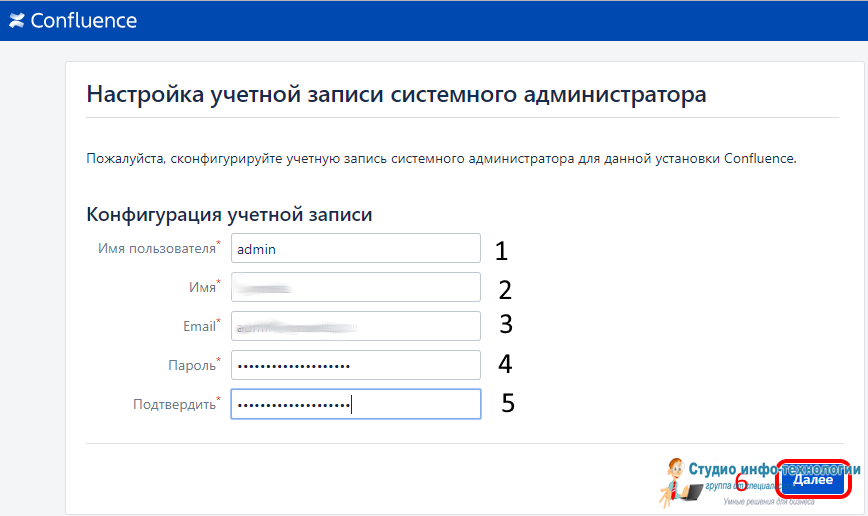This screenshot has width=868, height=516.
Task: Click the instruction text mentioning Confluence installation
Action: [441, 159]
